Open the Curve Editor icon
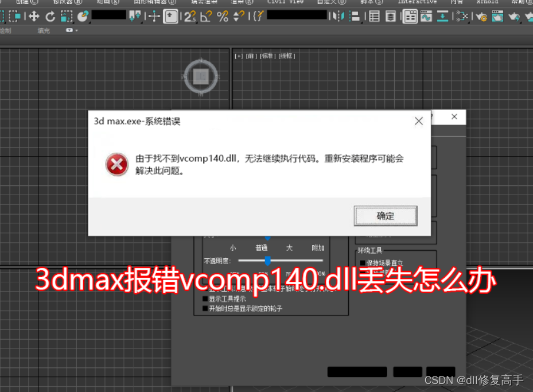Screen dimensions: 533x392 [426, 16]
